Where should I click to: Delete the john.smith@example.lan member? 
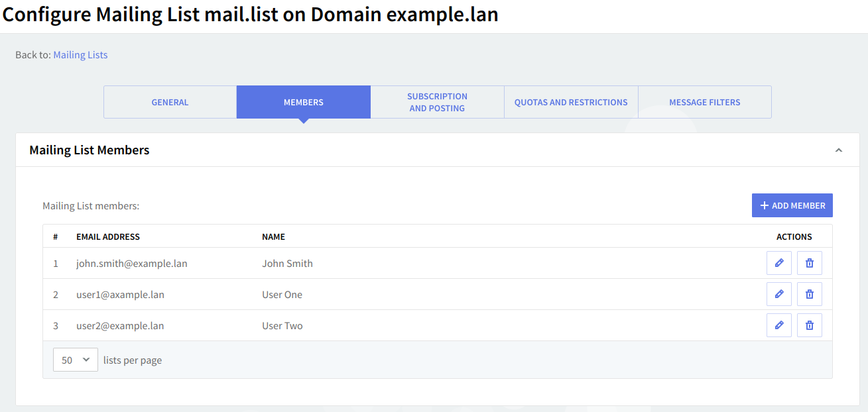[809, 263]
